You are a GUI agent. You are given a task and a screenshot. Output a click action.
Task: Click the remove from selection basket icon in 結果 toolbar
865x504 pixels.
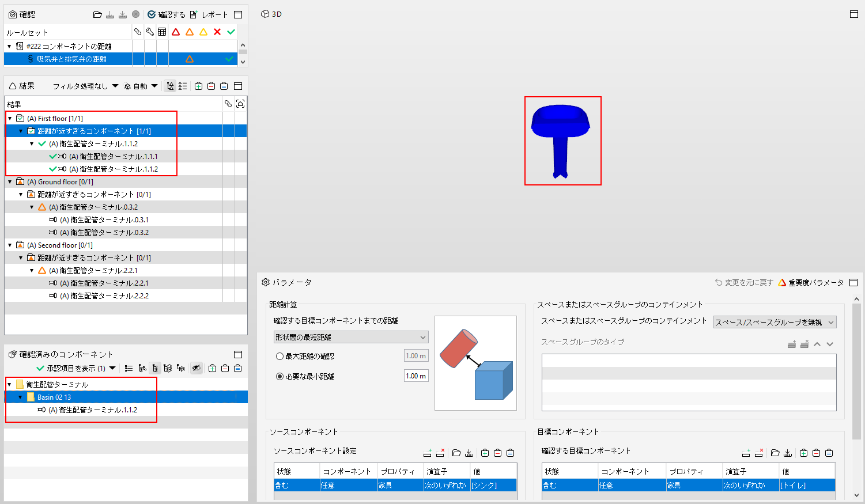[211, 86]
